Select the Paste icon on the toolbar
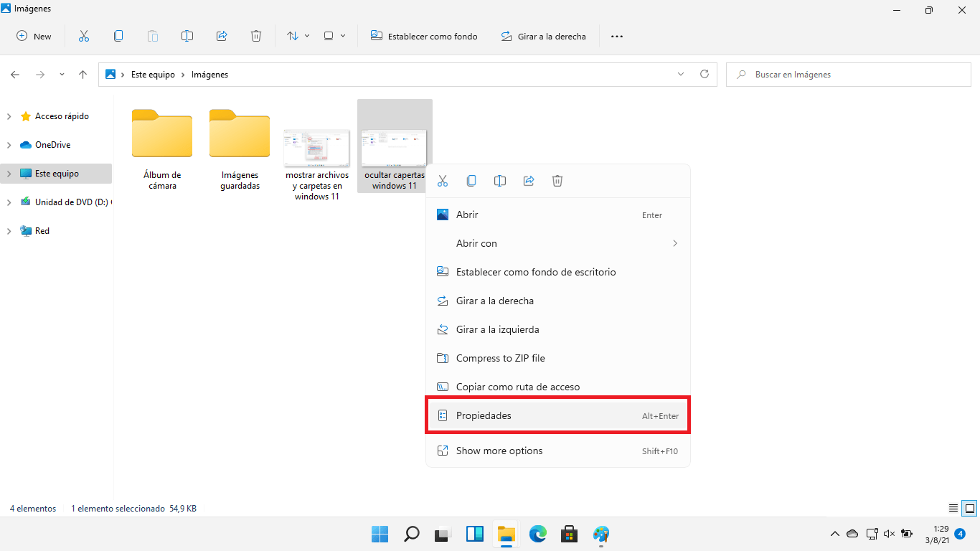This screenshot has height=551, width=980. pos(152,36)
